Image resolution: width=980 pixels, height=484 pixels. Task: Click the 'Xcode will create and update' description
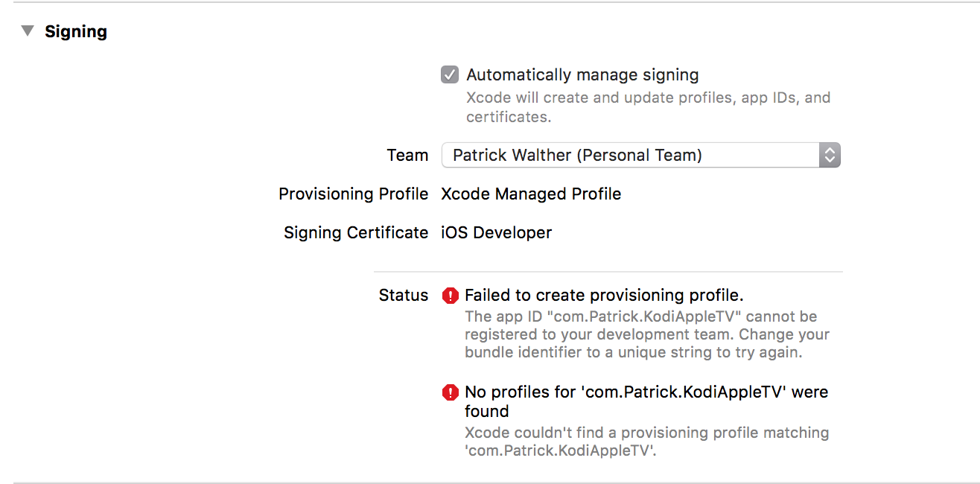(x=648, y=106)
